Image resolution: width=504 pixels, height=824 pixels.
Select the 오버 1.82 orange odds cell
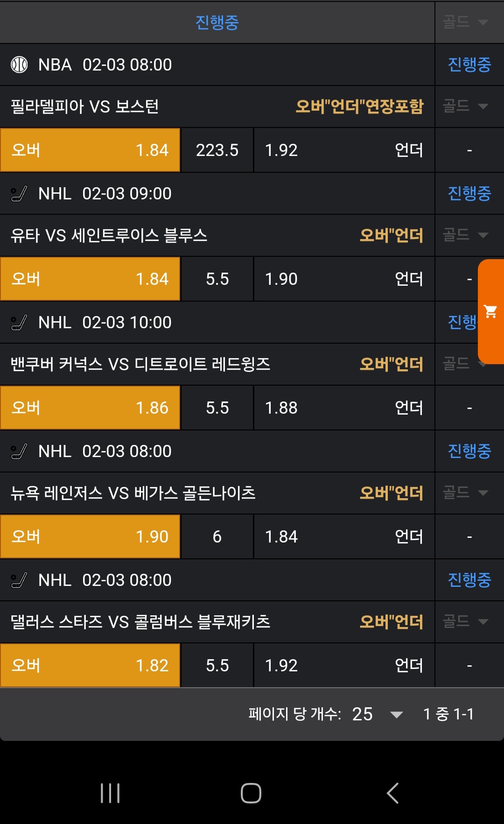click(x=90, y=666)
